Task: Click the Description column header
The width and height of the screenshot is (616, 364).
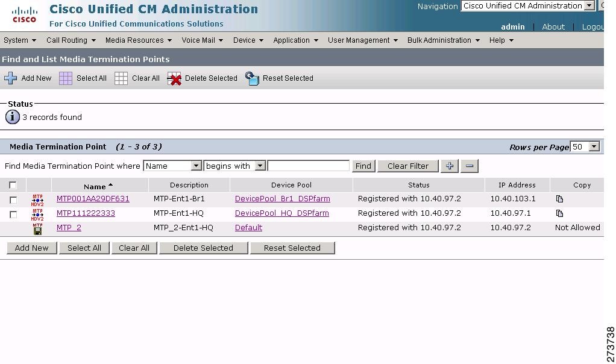Action: (189, 185)
